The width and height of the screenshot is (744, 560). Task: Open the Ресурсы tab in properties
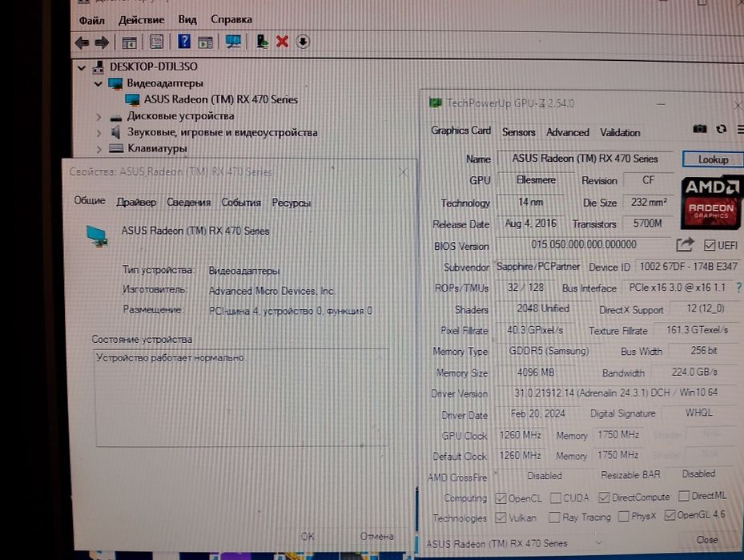pos(292,203)
